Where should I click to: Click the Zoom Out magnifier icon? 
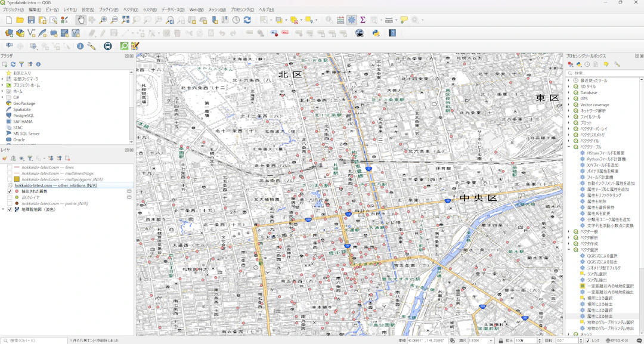point(114,20)
